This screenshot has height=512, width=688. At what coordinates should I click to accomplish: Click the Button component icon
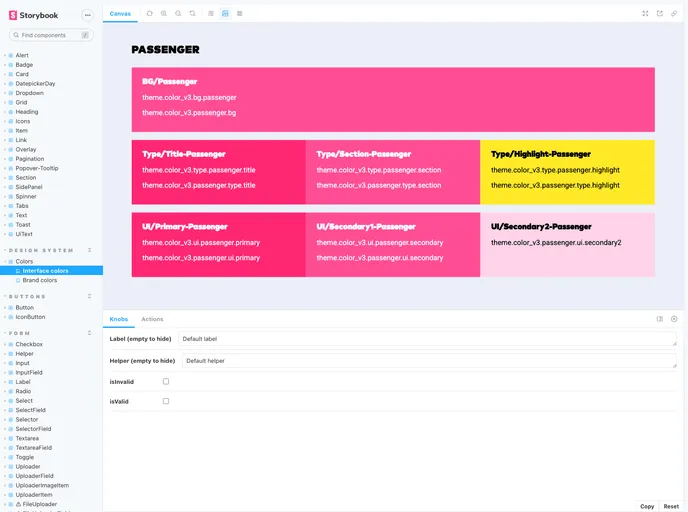pyautogui.click(x=11, y=308)
